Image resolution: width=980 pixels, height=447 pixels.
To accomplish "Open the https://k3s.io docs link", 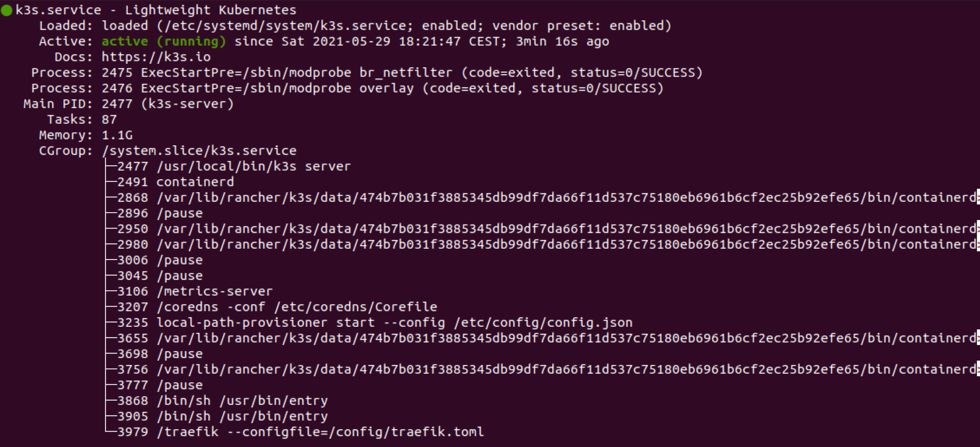I will pos(156,57).
